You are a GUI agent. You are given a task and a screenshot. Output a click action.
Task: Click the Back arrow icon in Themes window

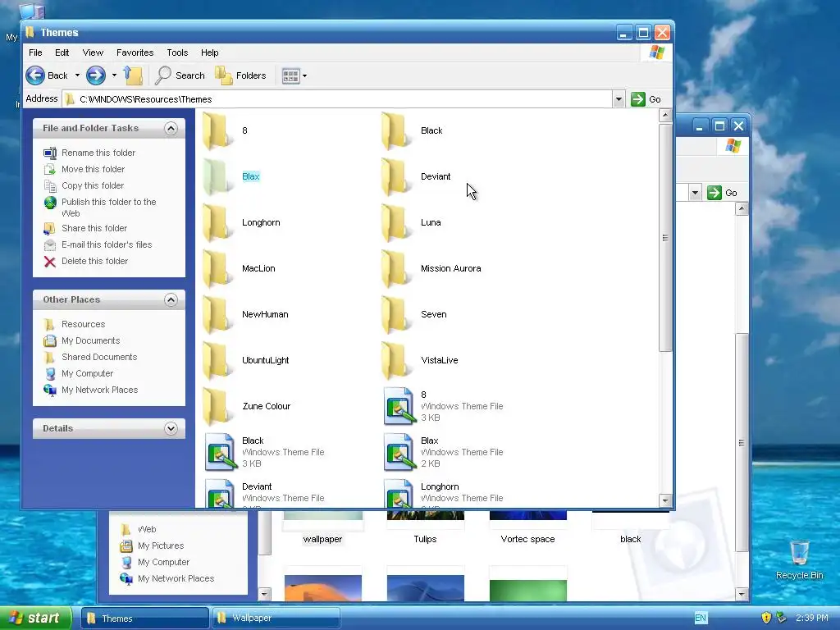point(35,75)
